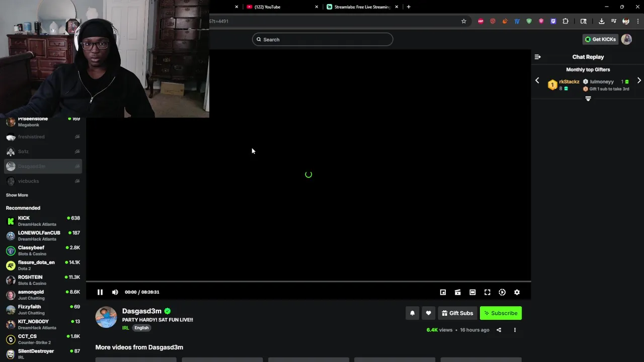Open LONEWOLFanCUB channel in sidebar
Screen dimensions: 644x362
[43, 236]
